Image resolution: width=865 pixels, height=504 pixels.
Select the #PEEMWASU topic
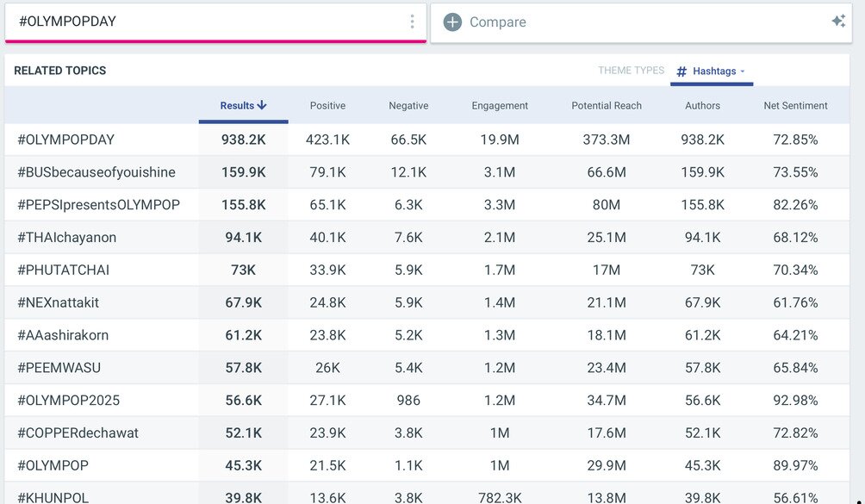click(x=59, y=367)
